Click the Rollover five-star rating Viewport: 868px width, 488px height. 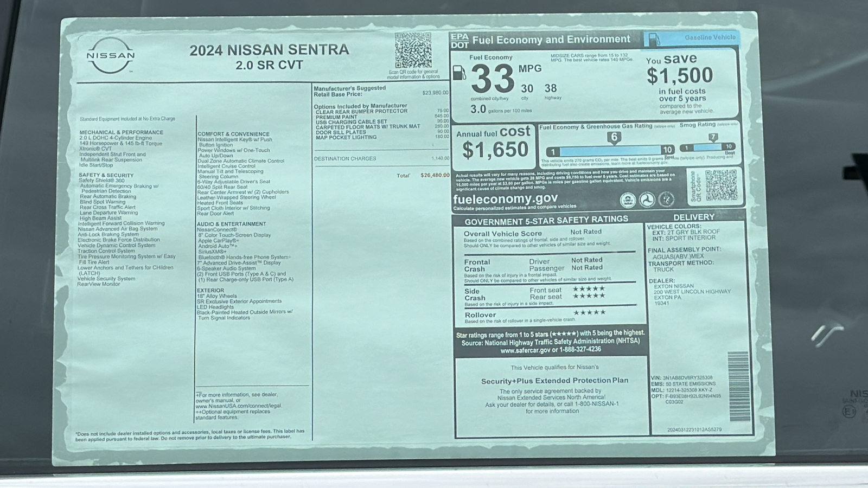coord(590,312)
